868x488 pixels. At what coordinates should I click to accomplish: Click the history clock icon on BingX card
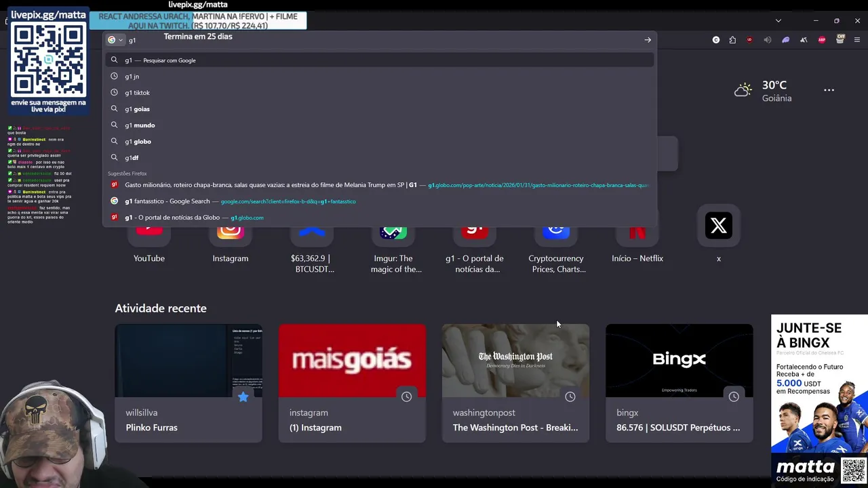click(734, 397)
